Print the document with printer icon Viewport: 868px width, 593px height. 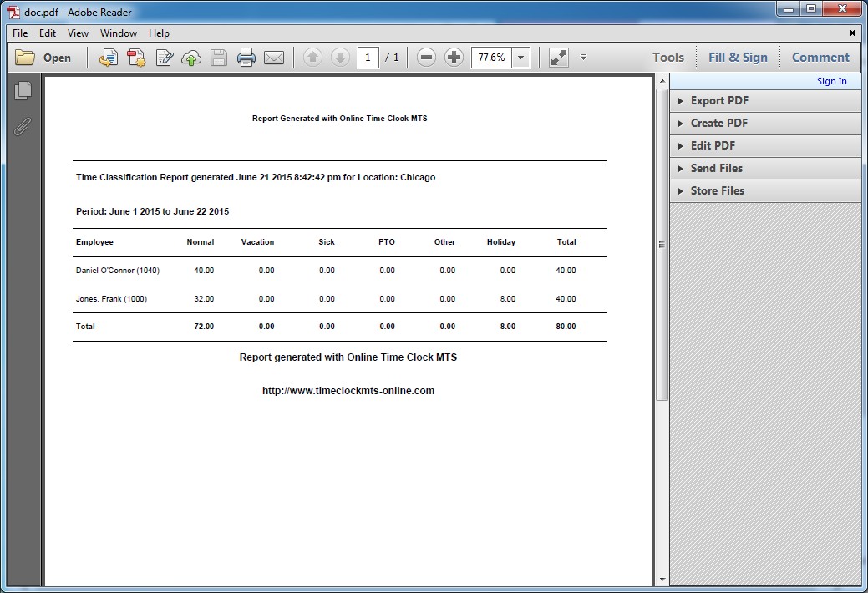(246, 58)
